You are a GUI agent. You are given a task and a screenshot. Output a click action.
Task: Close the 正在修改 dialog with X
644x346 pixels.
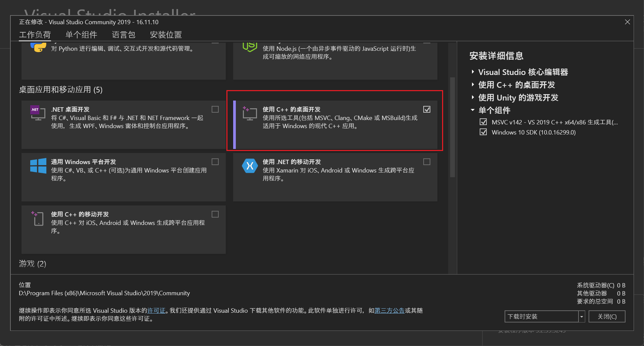point(627,22)
